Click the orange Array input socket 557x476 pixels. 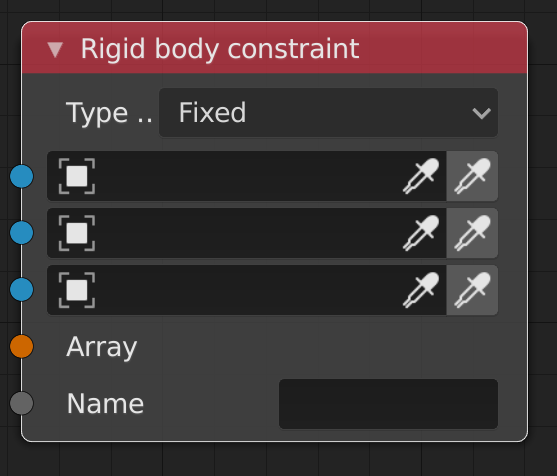click(x=22, y=346)
